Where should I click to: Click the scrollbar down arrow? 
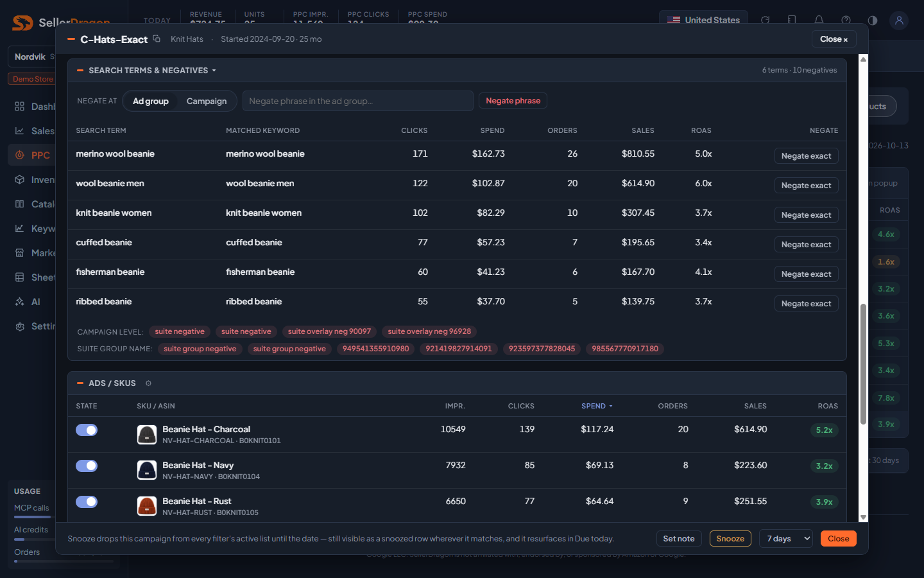[863, 517]
